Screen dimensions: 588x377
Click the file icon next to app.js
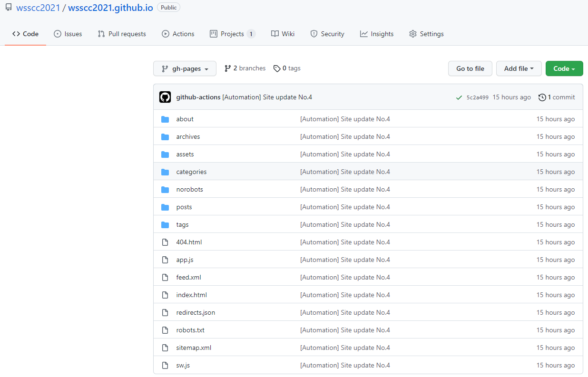(165, 260)
